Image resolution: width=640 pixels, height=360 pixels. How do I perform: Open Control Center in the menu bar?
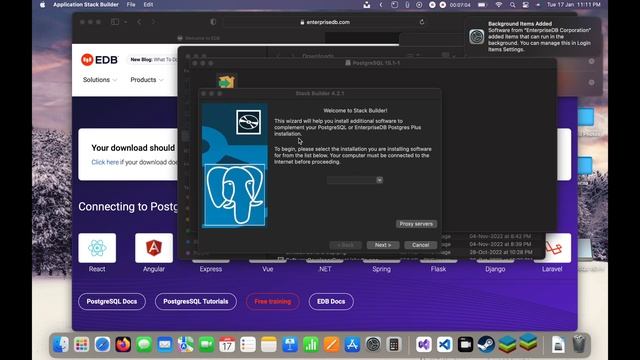click(526, 5)
